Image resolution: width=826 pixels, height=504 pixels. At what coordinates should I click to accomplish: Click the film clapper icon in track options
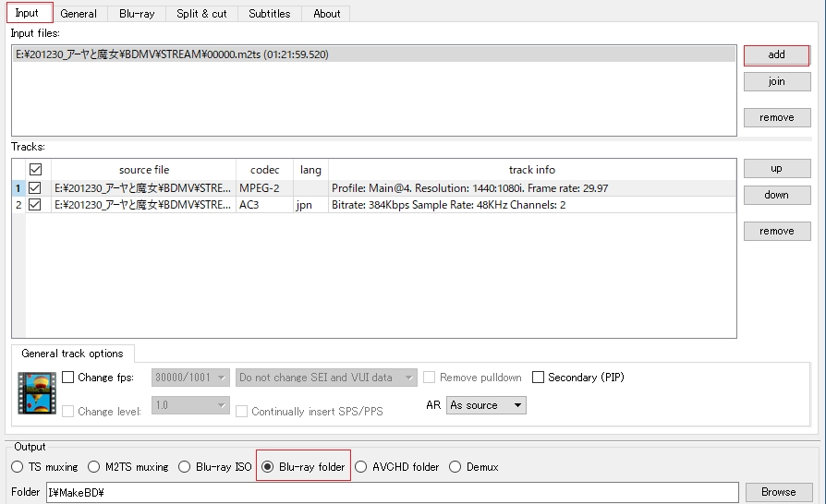point(37,393)
